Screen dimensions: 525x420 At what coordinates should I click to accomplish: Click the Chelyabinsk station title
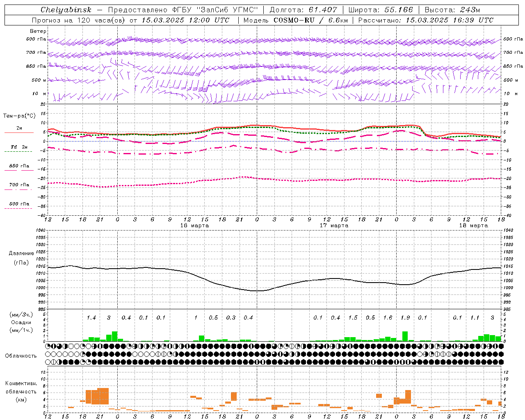pos(66,10)
